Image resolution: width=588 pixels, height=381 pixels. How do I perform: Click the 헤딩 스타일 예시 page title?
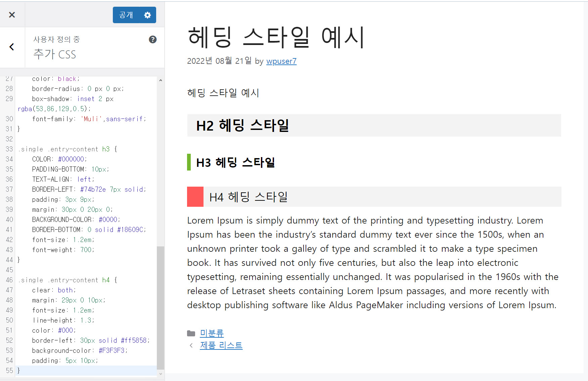tap(276, 37)
